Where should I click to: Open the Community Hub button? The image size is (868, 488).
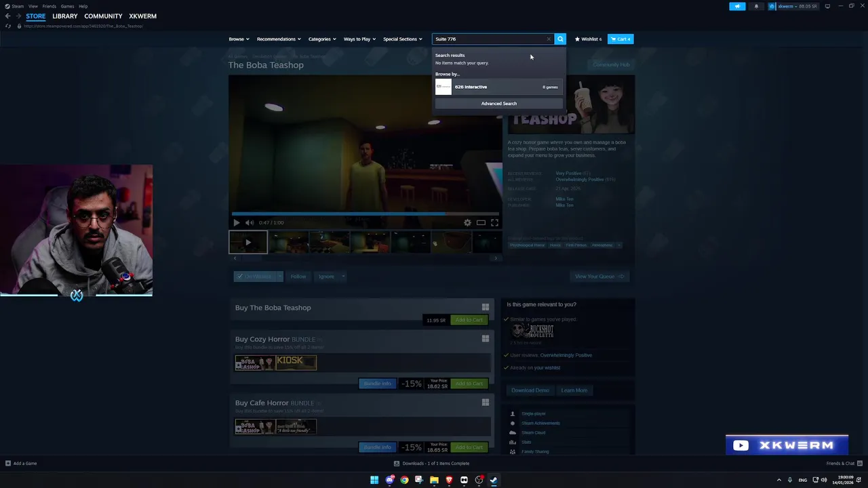(x=611, y=65)
